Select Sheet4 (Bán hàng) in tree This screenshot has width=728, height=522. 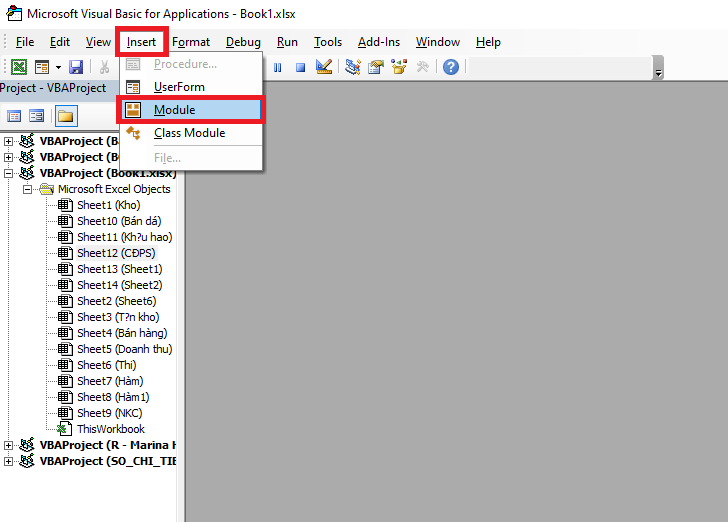(x=122, y=333)
